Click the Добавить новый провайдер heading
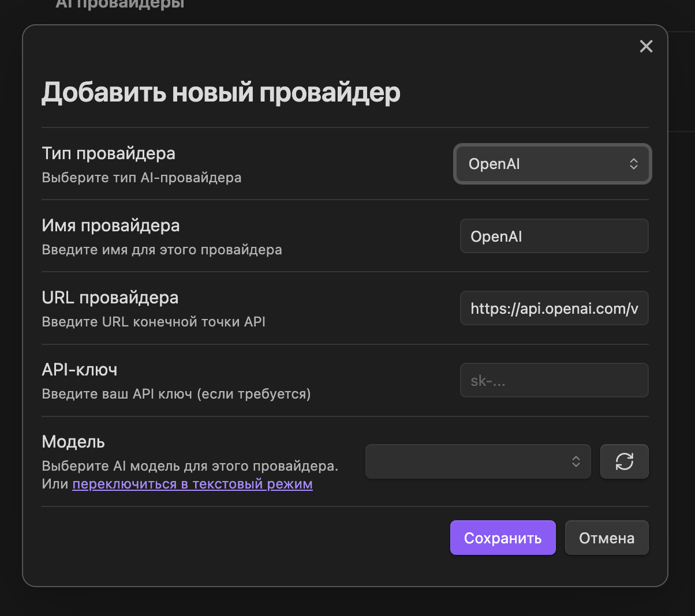 [221, 93]
